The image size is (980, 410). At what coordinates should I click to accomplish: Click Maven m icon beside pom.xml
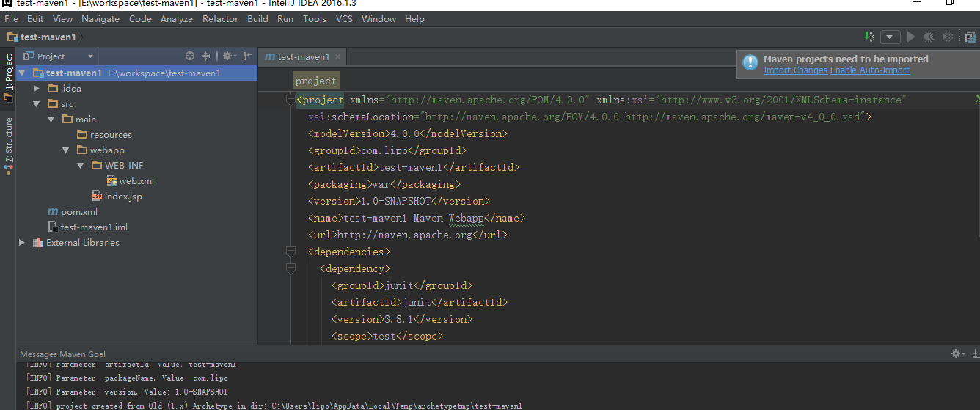pyautogui.click(x=53, y=211)
